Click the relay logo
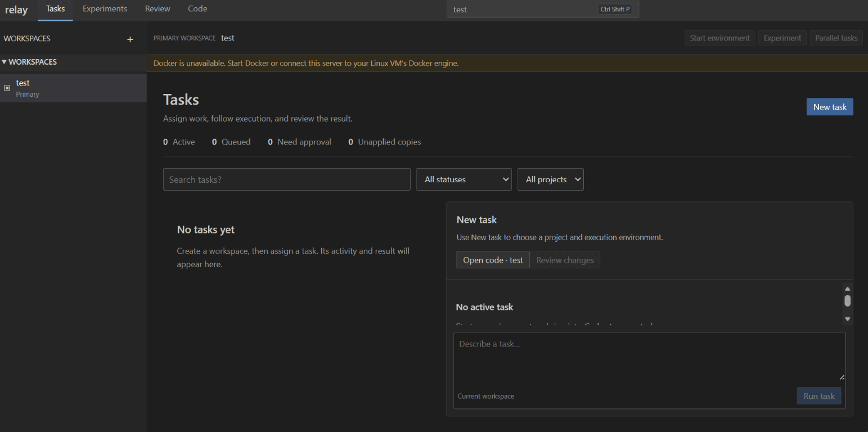 16,10
